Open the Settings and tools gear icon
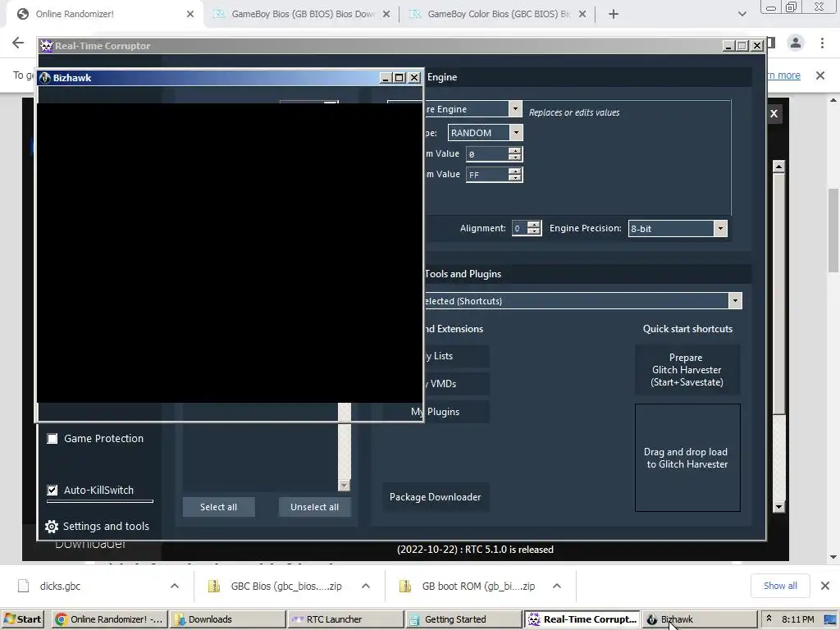Viewport: 840px width, 630px height. tap(52, 526)
